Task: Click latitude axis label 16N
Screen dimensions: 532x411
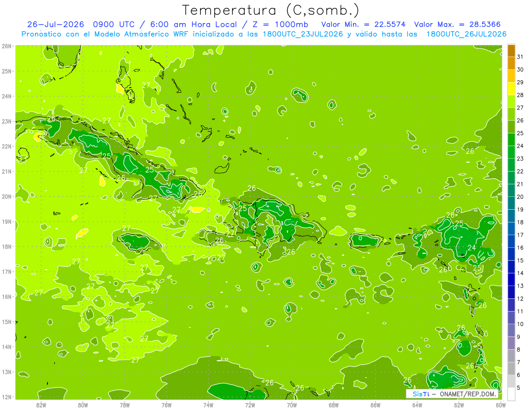Action: coord(7,297)
